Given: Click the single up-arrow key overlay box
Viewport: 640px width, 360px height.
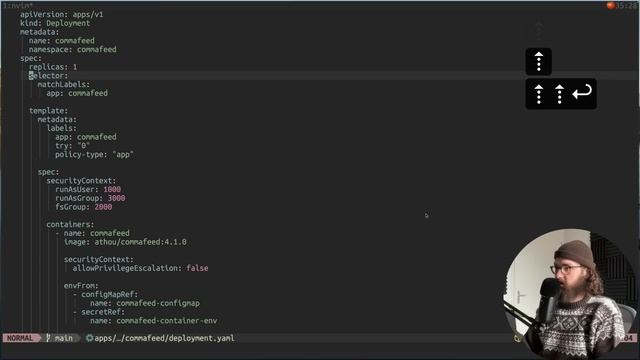Looking at the screenshot, I should tap(538, 62).
